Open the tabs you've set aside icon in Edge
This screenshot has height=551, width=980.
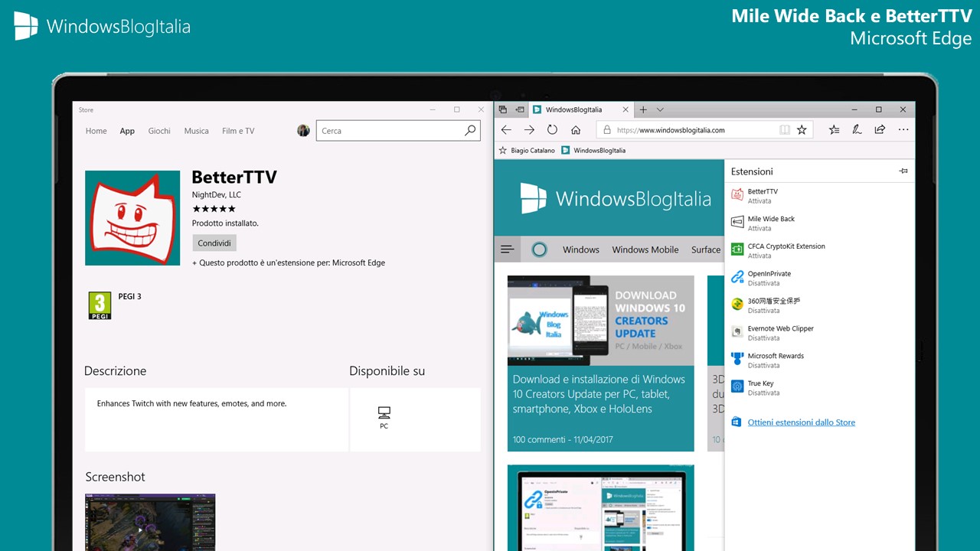(503, 109)
